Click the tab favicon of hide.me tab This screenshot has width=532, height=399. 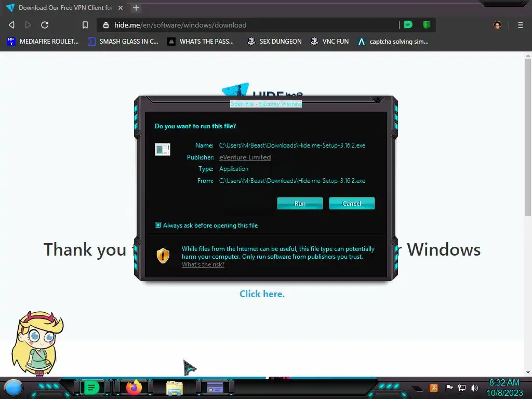[10, 7]
